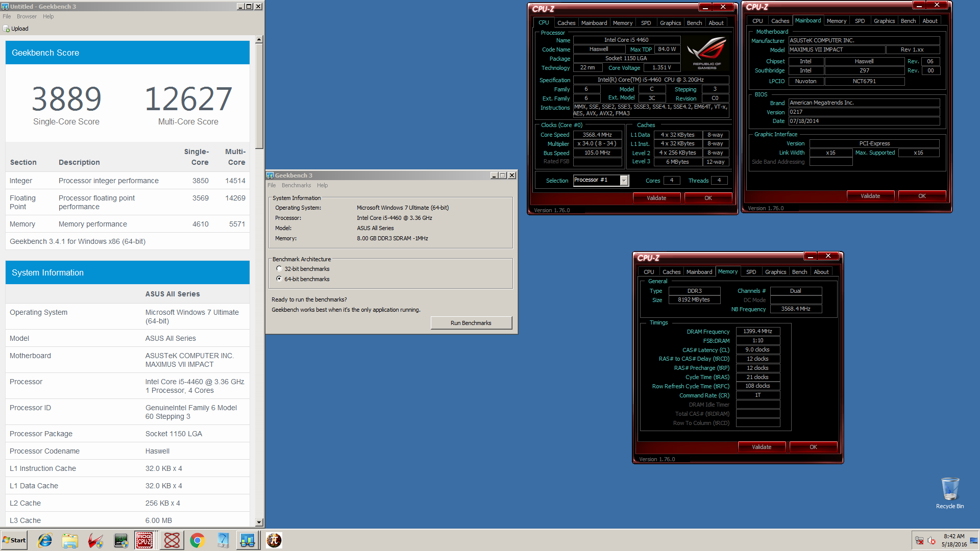Click the Geekbench icon in Untitled title bar

5,6
